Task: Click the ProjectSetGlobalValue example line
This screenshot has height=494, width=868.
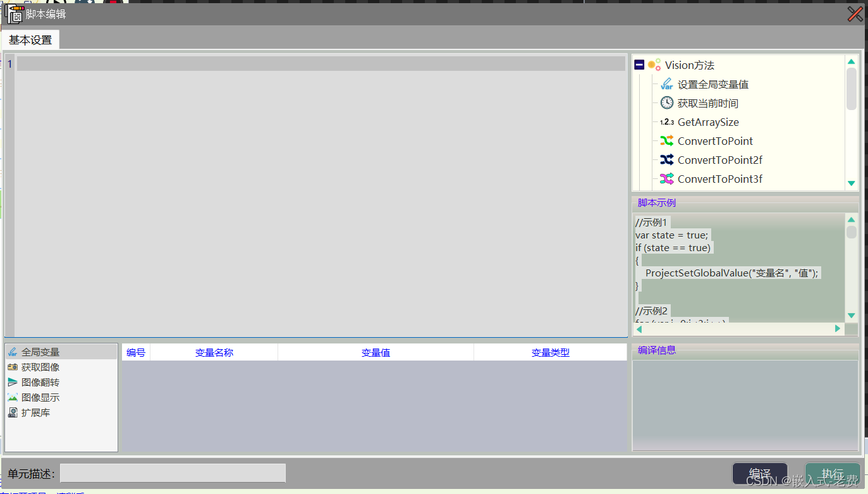Action: click(732, 273)
